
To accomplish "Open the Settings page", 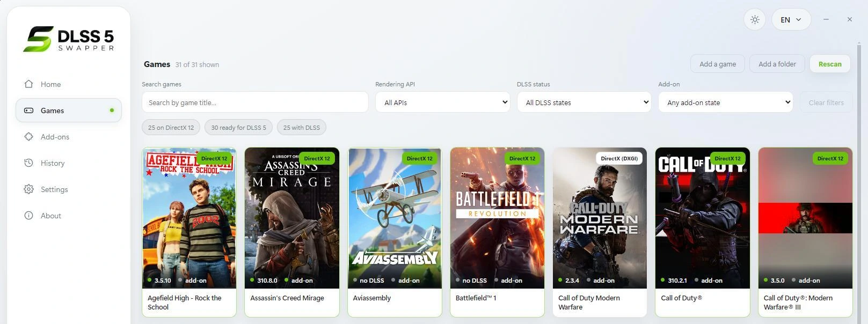I will (x=69, y=189).
